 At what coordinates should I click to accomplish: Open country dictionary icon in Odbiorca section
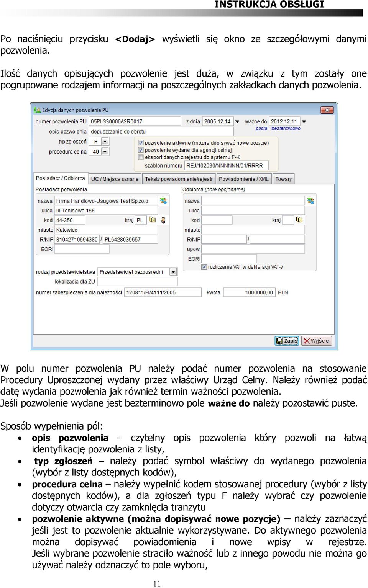[x=299, y=220]
